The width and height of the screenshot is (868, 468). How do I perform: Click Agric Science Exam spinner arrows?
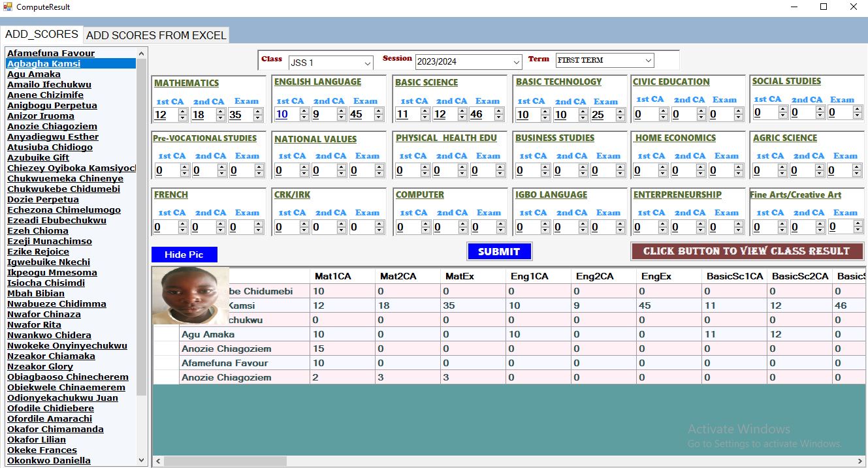pyautogui.click(x=858, y=170)
